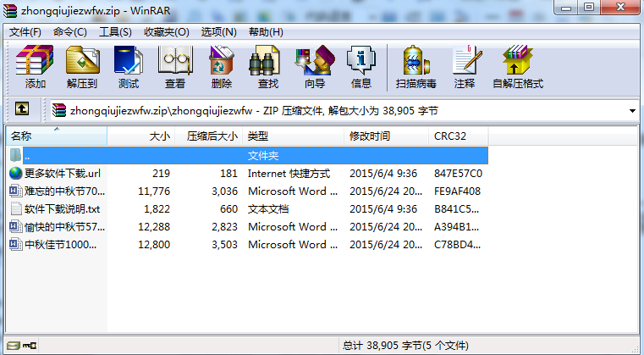Maximize the WinRAR window
This screenshot has width=644, height=355.
pyautogui.click(x=589, y=8)
